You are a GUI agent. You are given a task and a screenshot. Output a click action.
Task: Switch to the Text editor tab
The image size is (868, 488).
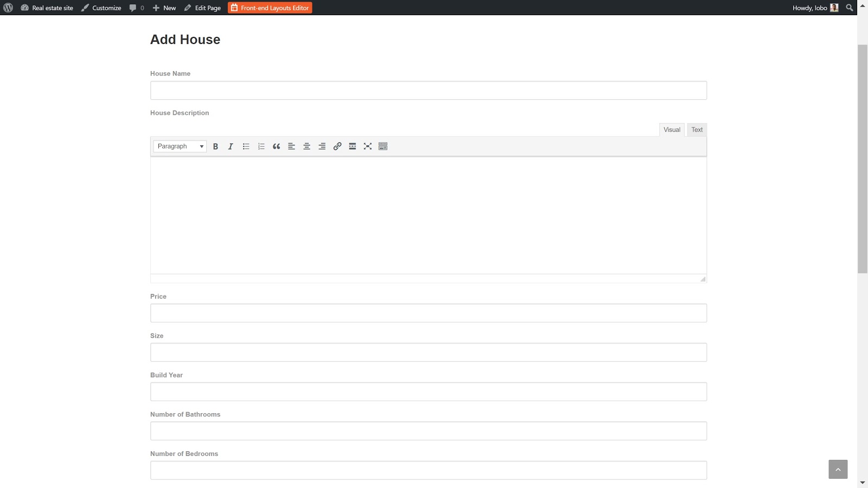[697, 130]
